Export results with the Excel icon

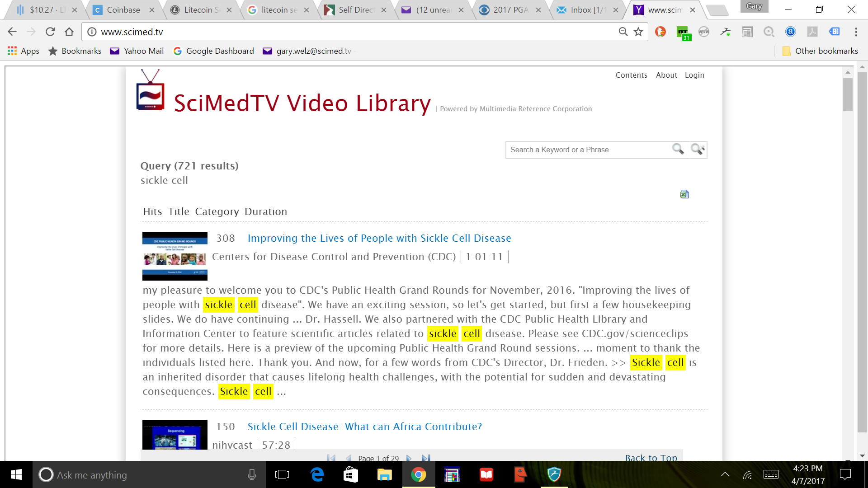684,194
